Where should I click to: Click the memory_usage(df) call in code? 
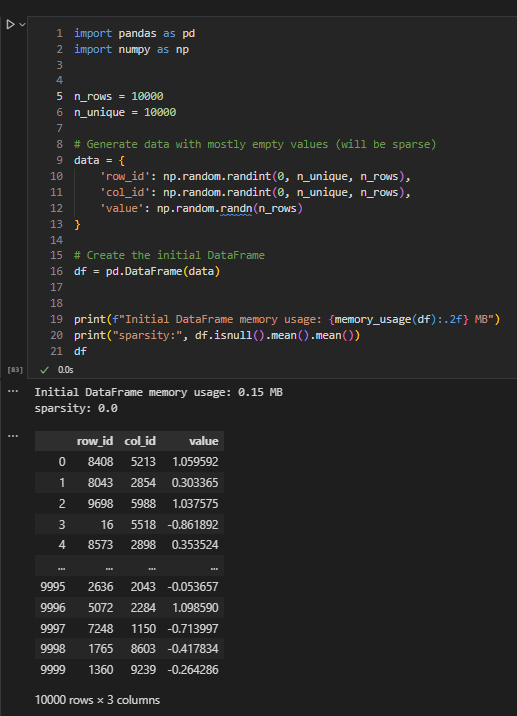coord(383,319)
